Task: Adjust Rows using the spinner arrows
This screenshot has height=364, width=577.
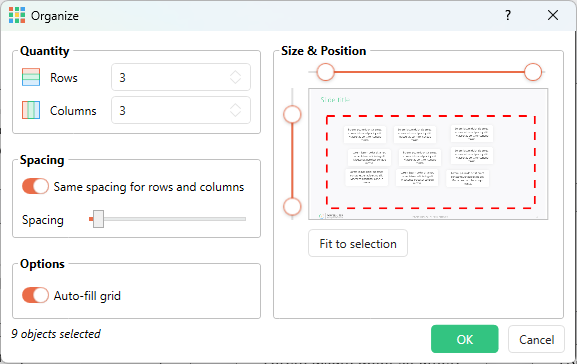Action: click(x=236, y=77)
